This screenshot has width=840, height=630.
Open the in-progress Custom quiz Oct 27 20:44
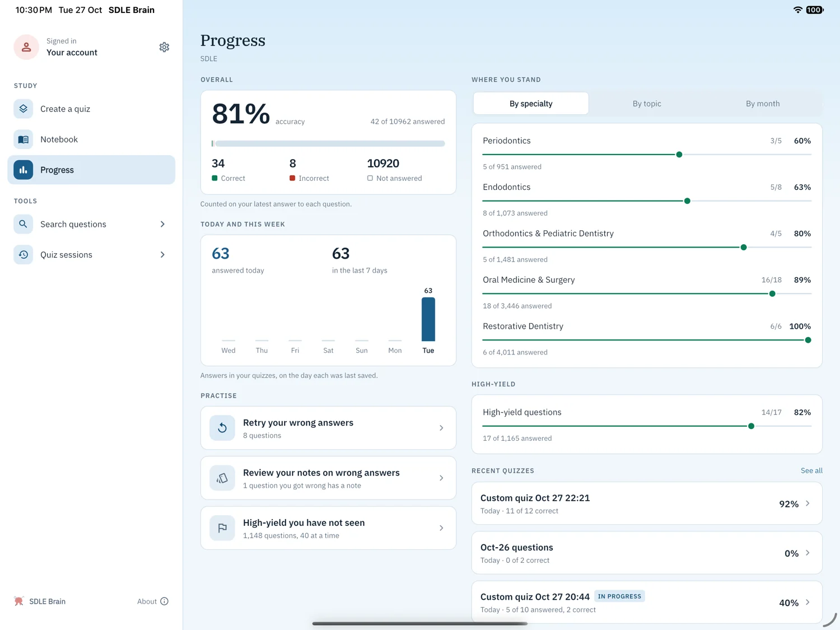[x=647, y=603]
